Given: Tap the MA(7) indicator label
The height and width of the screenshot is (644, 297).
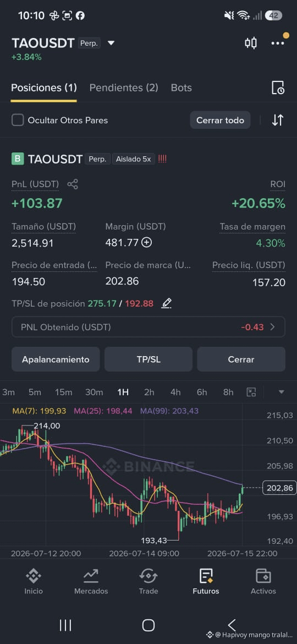Looking at the screenshot, I should click(40, 411).
